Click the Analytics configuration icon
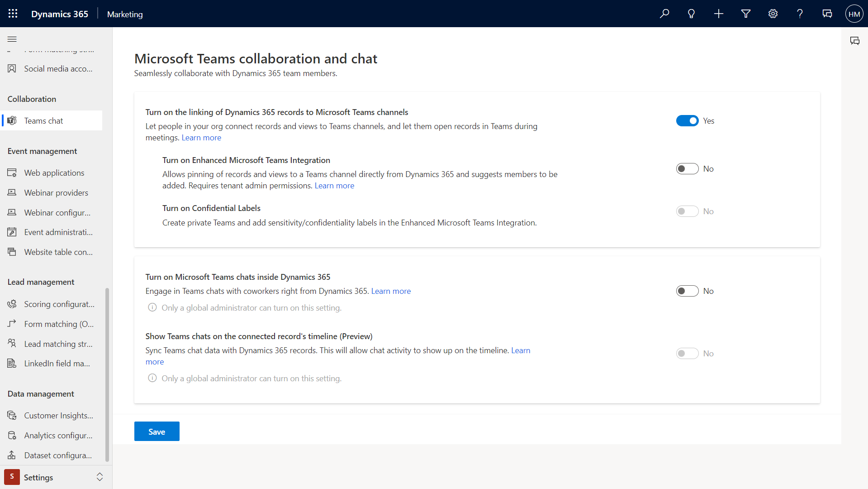The height and width of the screenshot is (489, 868). (x=12, y=436)
